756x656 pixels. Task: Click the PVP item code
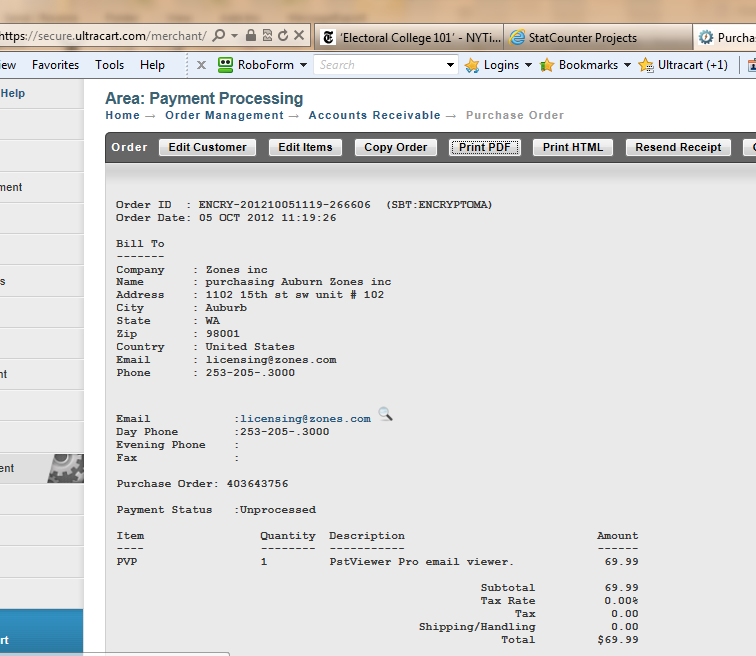tap(127, 562)
